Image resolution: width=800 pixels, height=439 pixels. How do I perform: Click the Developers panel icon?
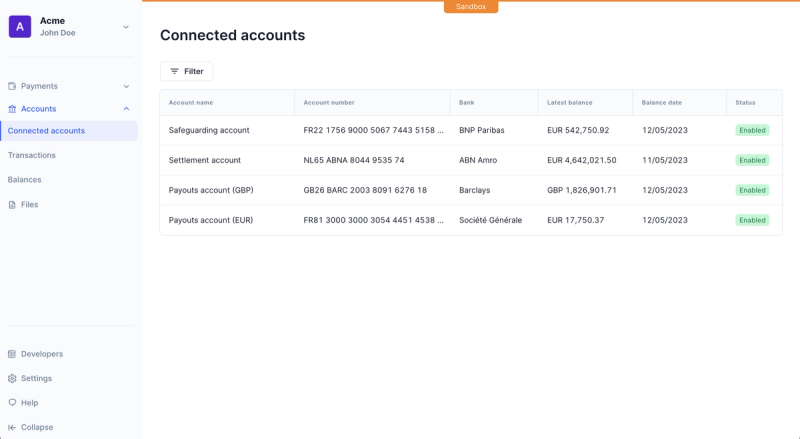[x=12, y=354]
